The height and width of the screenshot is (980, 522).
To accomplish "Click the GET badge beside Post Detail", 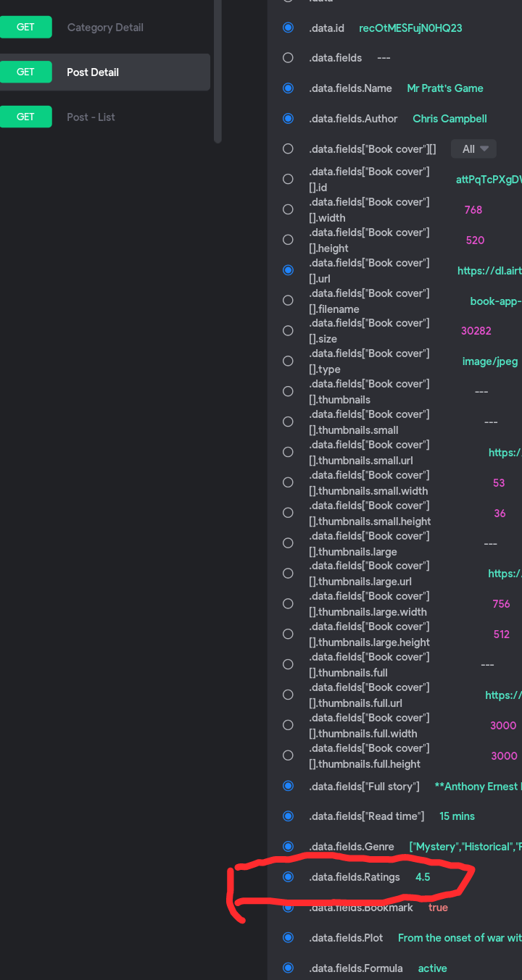I will tap(25, 72).
